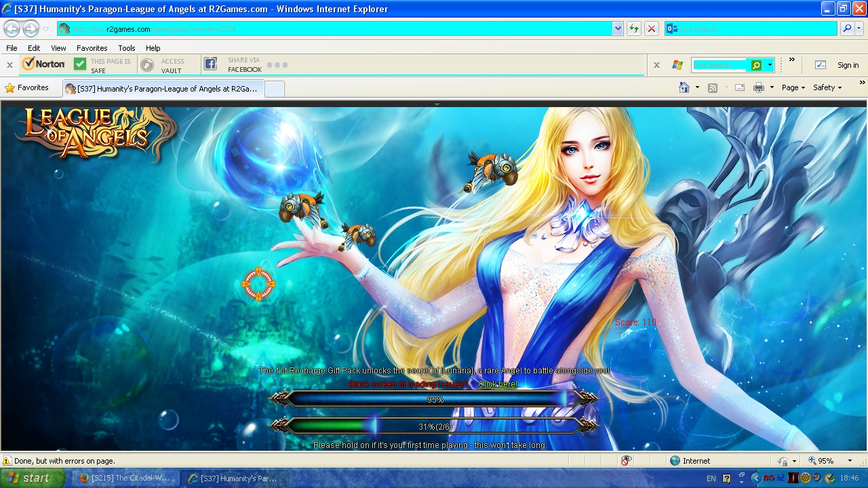868x488 pixels.
Task: Open Norton Access Vault icon
Action: click(147, 64)
